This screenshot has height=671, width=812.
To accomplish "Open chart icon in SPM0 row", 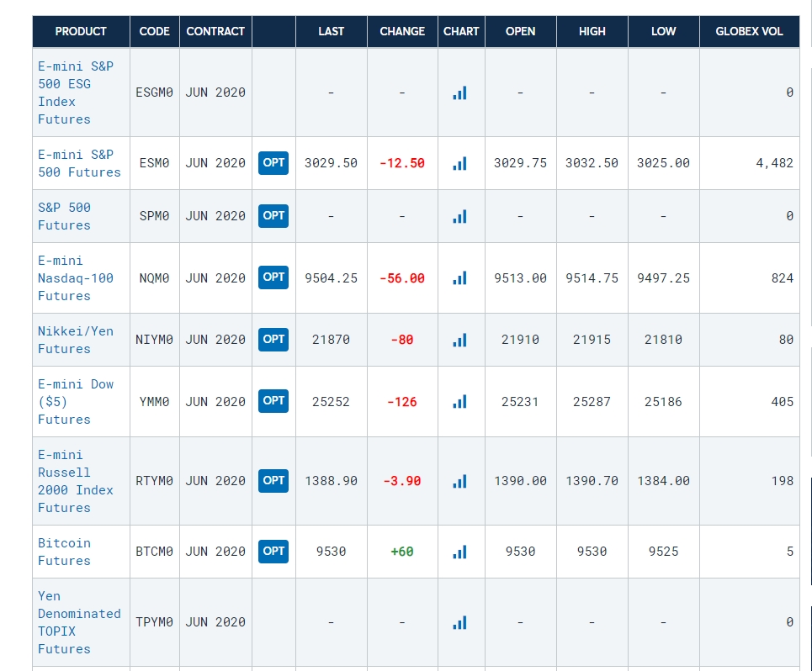I will click(460, 216).
